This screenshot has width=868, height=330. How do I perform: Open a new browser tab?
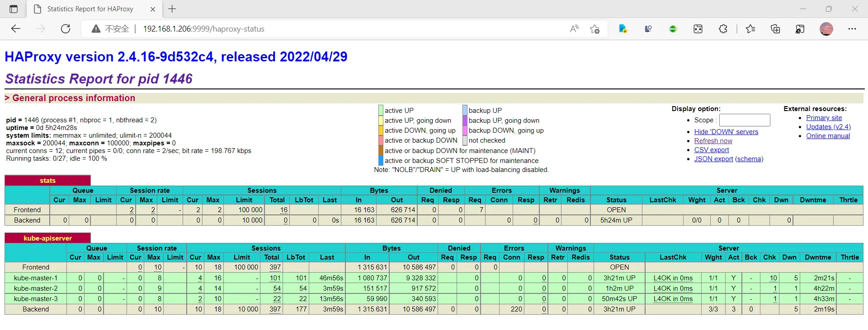pos(172,9)
